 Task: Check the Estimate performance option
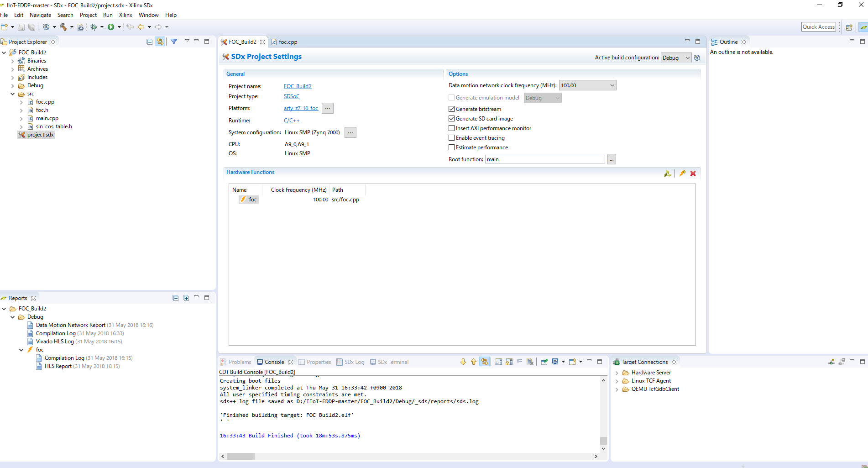(452, 147)
